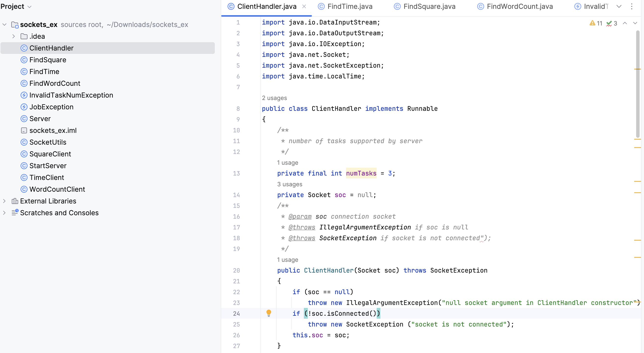The height and width of the screenshot is (353, 644).
Task: Expand the External Libraries node
Action: point(4,201)
